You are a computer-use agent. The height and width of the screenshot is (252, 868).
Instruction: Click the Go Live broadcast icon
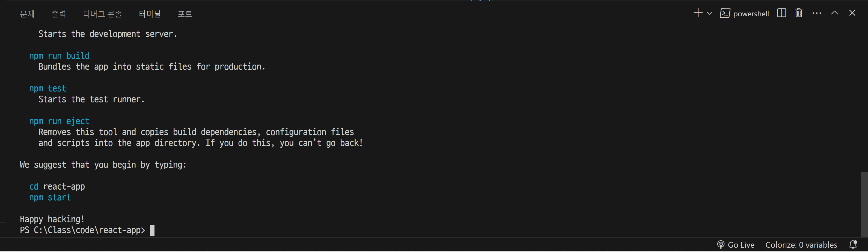(x=721, y=245)
